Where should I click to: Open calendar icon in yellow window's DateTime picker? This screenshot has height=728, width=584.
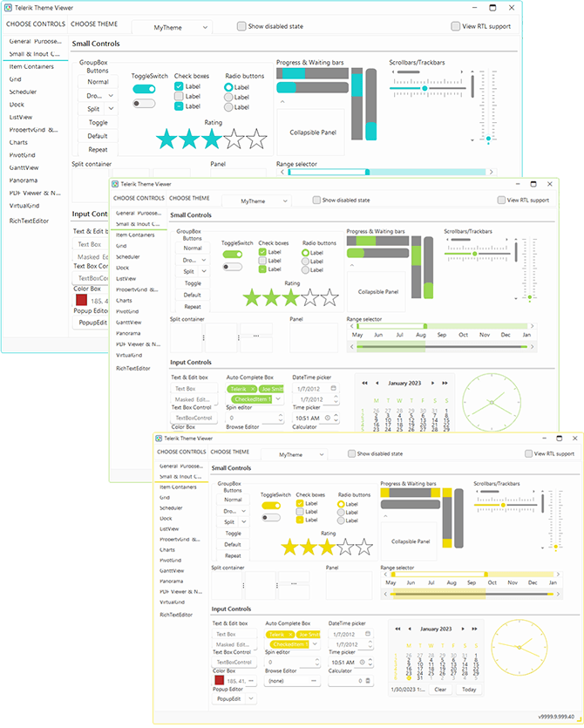pyautogui.click(x=368, y=633)
